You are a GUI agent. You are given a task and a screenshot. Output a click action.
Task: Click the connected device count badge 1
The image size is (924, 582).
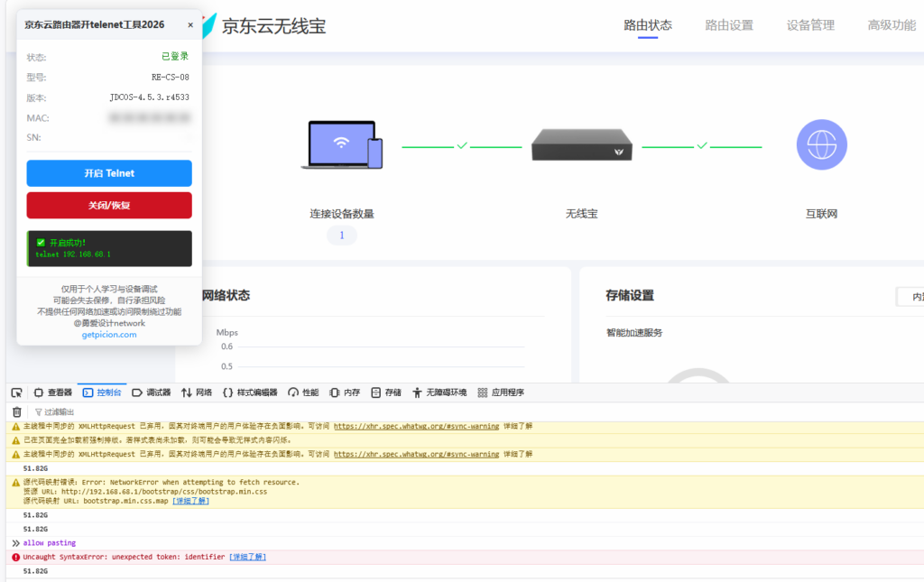(x=342, y=235)
